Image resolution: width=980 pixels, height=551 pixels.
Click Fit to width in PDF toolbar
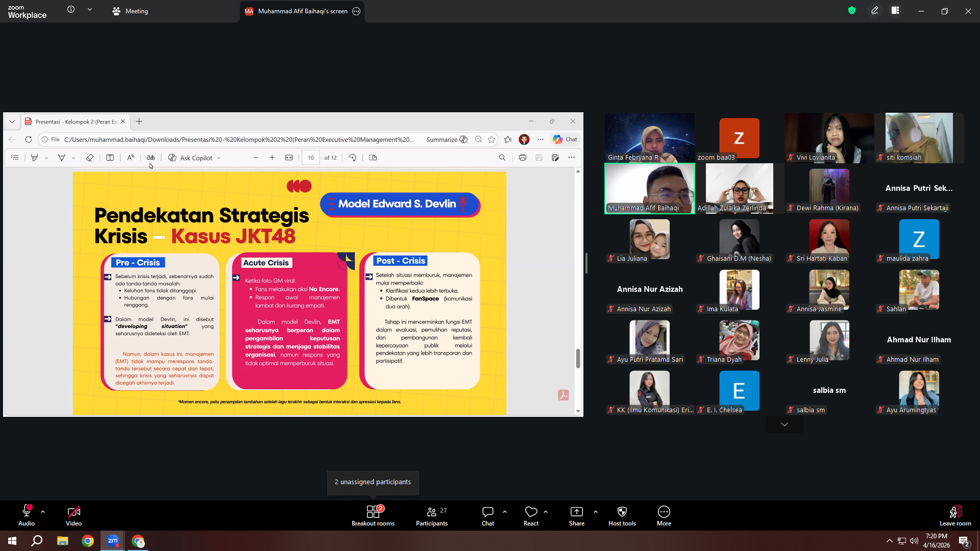point(289,158)
